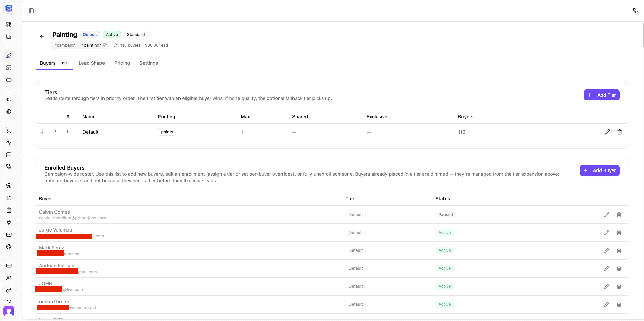Switch to the Buyers tab
Image resolution: width=644 pixels, height=321 pixels.
tap(54, 63)
